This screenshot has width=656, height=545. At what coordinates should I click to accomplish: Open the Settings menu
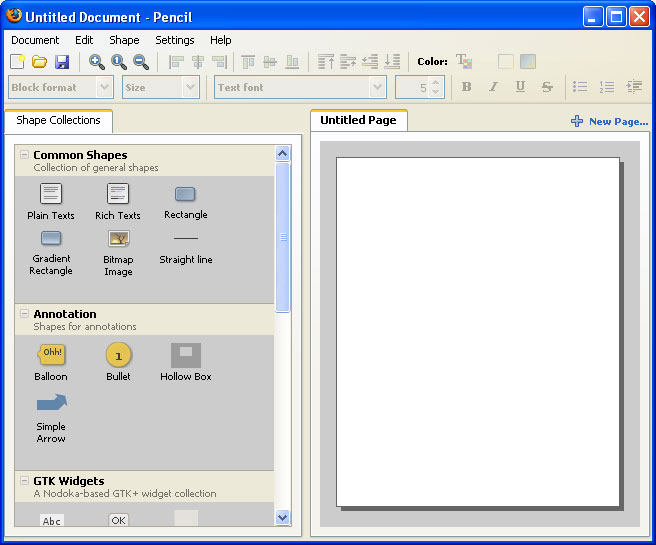(175, 40)
